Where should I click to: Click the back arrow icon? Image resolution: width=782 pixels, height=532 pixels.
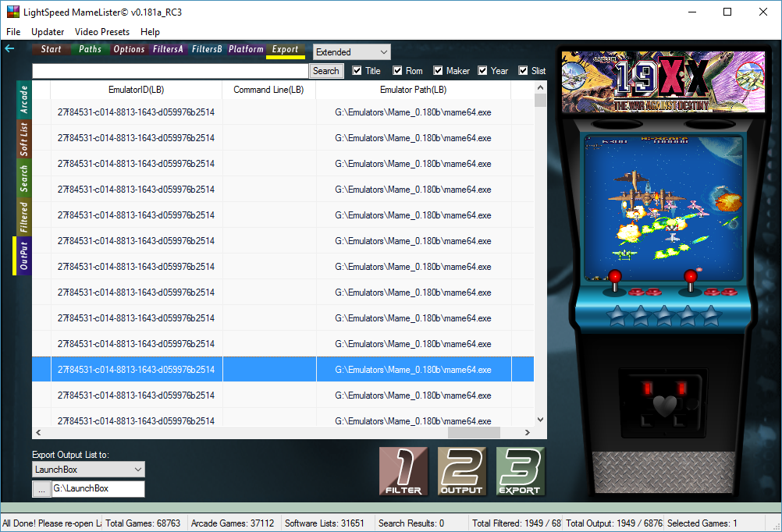[x=9, y=48]
